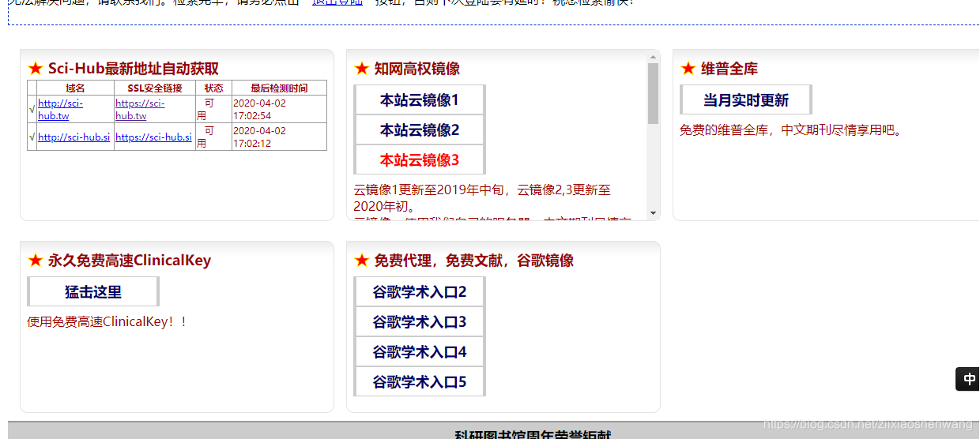This screenshot has height=439, width=980.
Task: Click the 退出导航 link at top
Action: point(337,2)
